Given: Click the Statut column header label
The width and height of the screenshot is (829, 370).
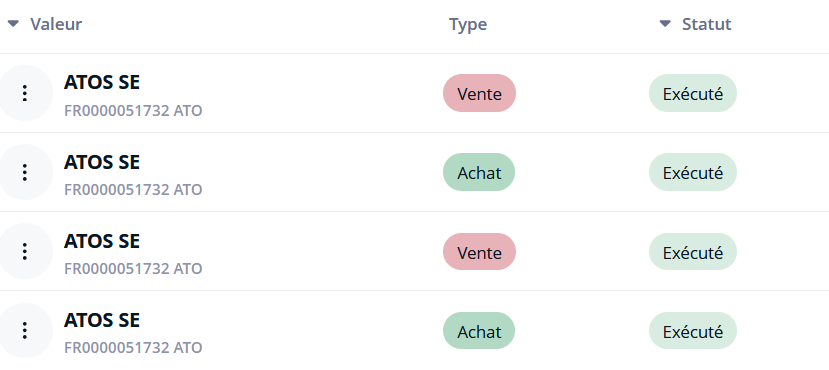Looking at the screenshot, I should (x=707, y=24).
